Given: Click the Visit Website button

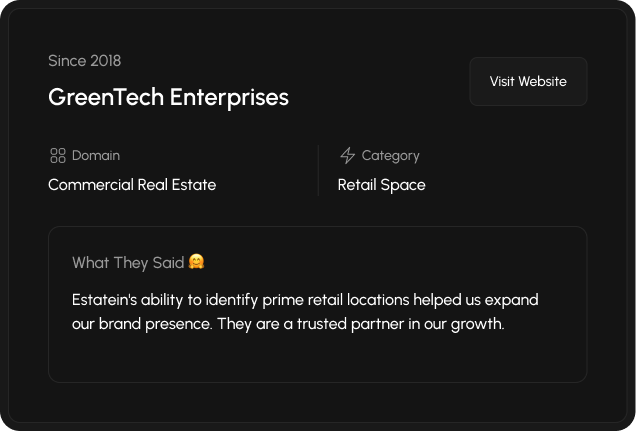Looking at the screenshot, I should click(528, 82).
